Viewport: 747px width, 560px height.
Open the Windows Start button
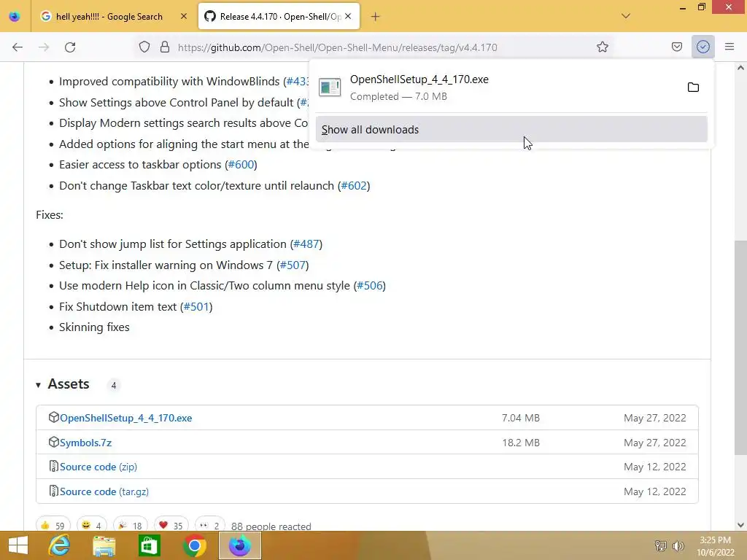click(18, 545)
